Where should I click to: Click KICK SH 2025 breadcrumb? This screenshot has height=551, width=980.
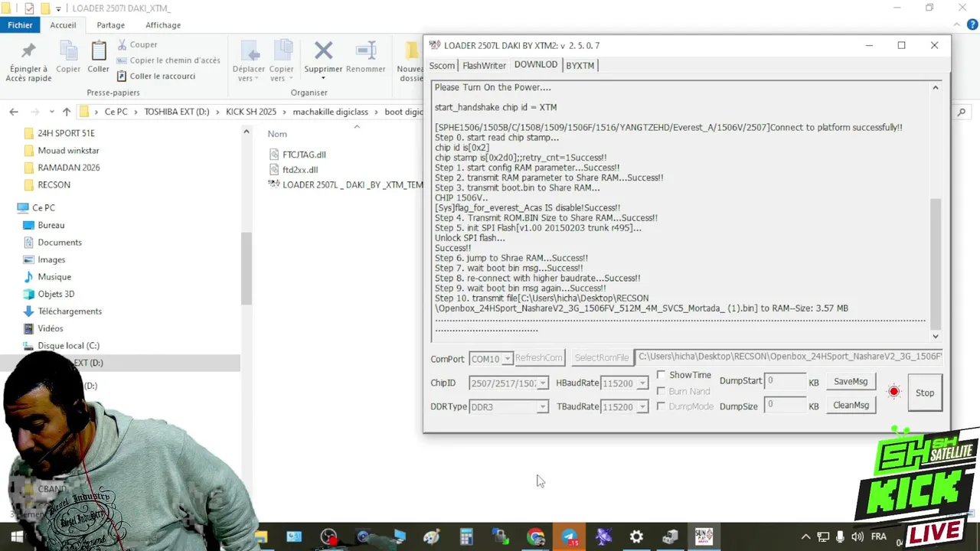pyautogui.click(x=251, y=112)
